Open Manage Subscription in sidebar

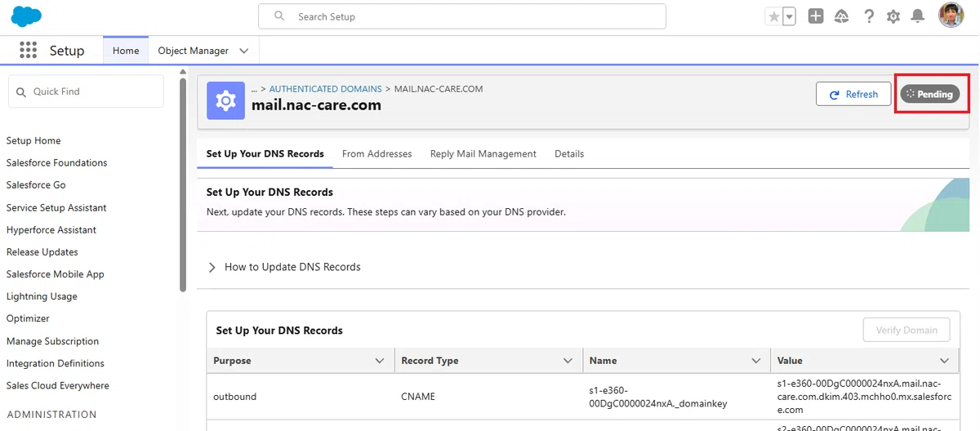[52, 341]
